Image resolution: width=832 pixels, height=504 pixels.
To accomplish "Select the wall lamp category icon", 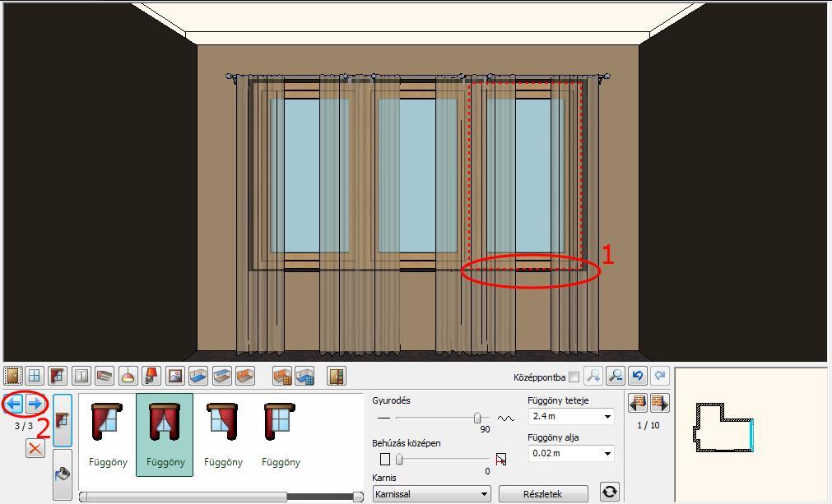I will pyautogui.click(x=151, y=377).
